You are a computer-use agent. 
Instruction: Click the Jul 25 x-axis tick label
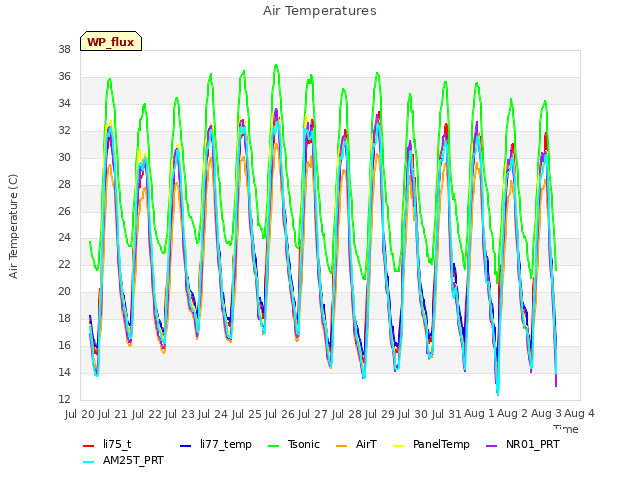(x=247, y=414)
